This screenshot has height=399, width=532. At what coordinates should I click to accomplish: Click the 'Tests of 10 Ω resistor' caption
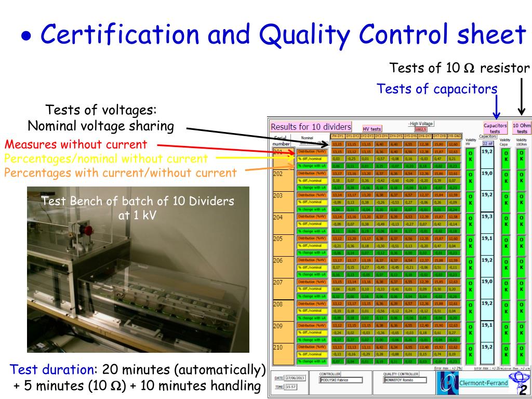[459, 68]
